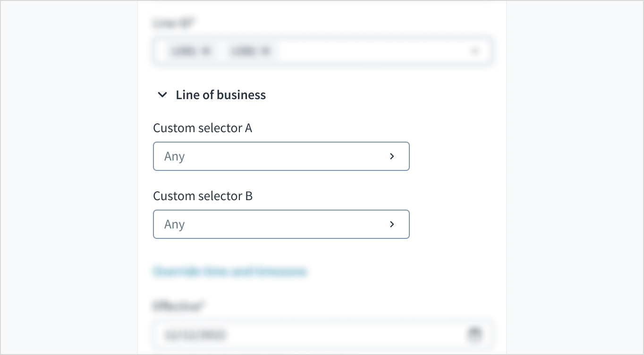Viewport: 644px width, 355px height.
Task: Click the second chip's label in multi-select
Action: (x=243, y=51)
